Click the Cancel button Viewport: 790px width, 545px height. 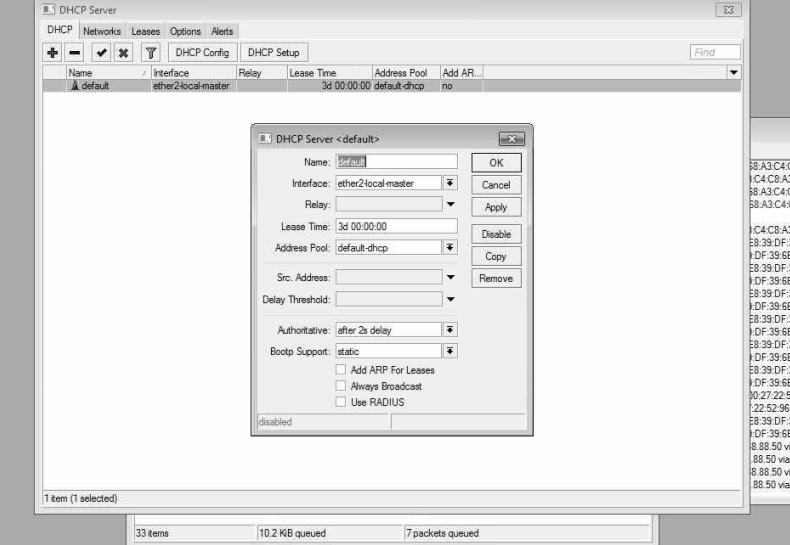[x=496, y=185]
